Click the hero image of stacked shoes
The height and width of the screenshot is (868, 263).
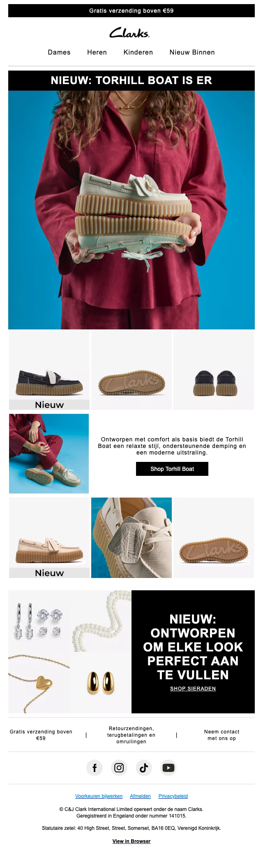pyautogui.click(x=131, y=210)
